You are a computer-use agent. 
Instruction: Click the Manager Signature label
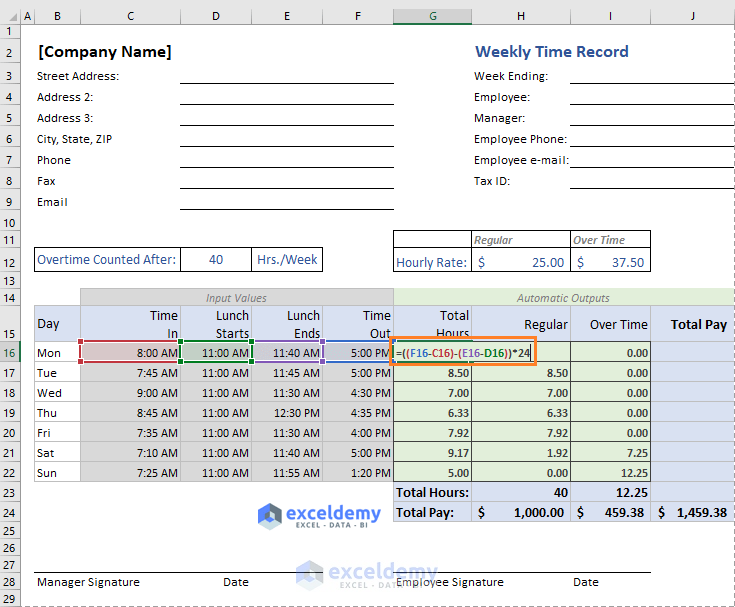coord(88,582)
